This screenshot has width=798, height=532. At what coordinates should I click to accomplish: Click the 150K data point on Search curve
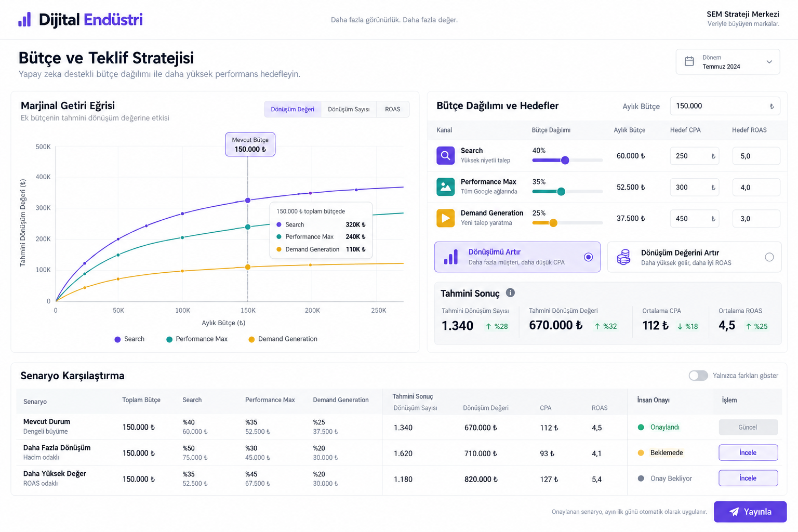[x=248, y=200]
